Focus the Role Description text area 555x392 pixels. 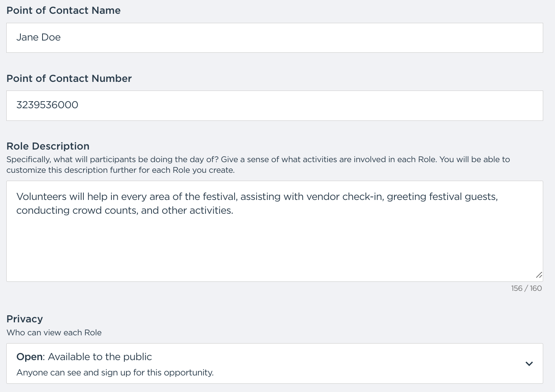click(275, 231)
